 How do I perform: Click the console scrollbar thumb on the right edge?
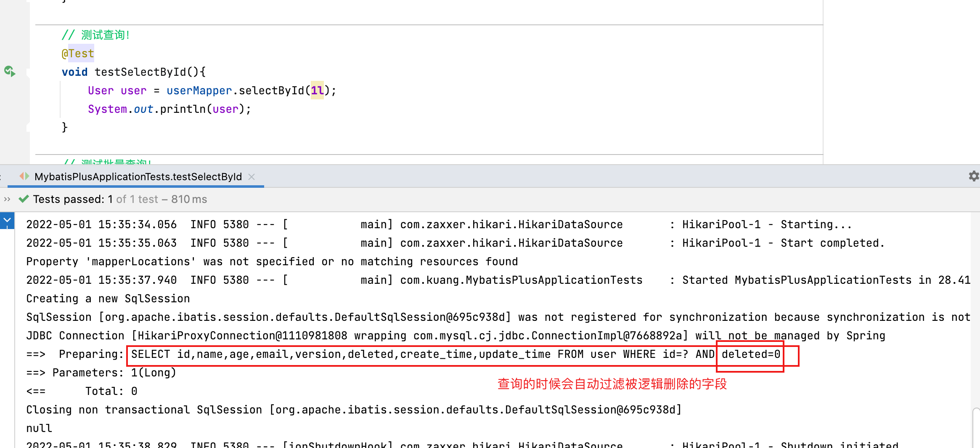coord(976,427)
